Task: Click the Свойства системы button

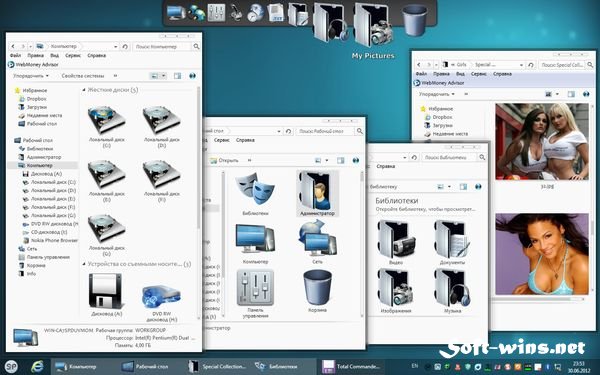Action: coord(83,76)
